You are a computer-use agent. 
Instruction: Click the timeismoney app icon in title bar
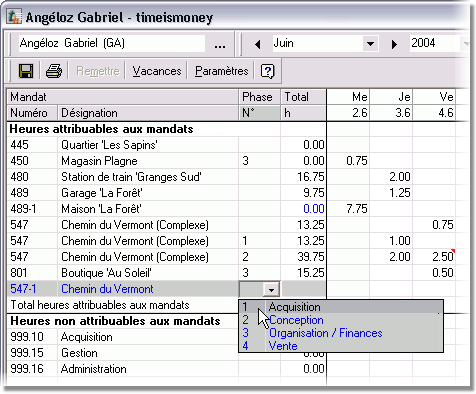click(x=14, y=17)
